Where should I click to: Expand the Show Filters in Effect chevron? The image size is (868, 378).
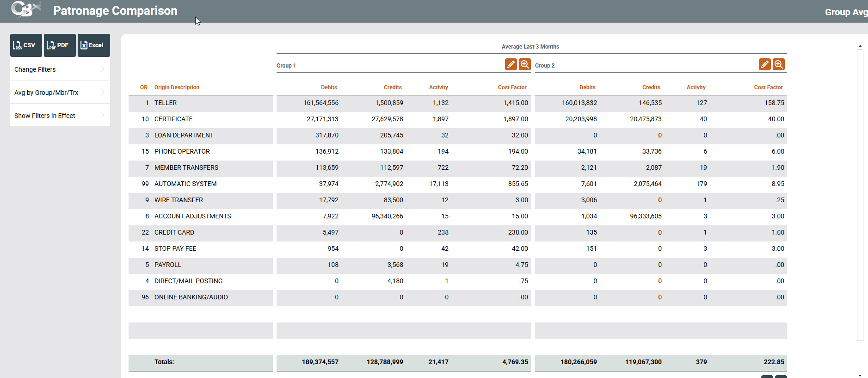point(103,116)
